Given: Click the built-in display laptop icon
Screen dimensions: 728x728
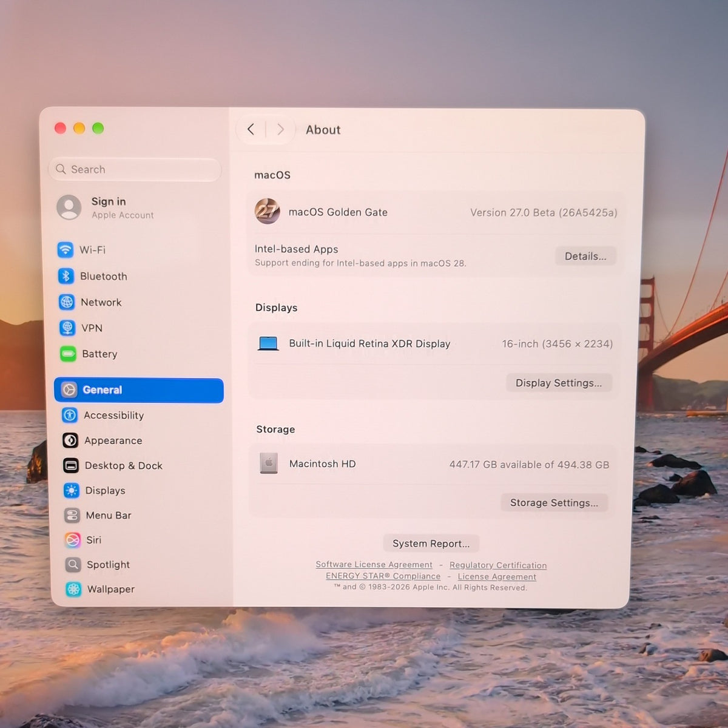Looking at the screenshot, I should click(x=268, y=343).
